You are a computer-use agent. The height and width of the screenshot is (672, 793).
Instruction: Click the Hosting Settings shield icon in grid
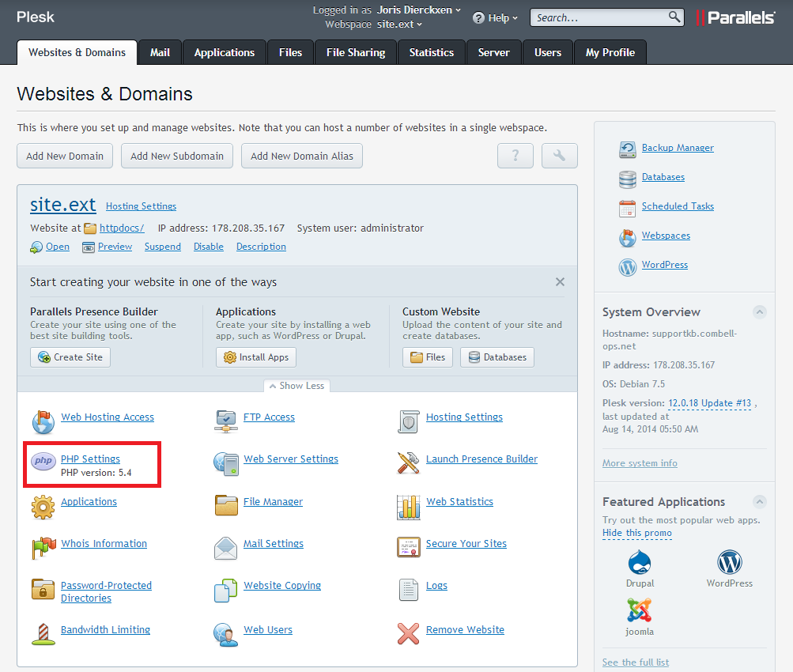[408, 421]
